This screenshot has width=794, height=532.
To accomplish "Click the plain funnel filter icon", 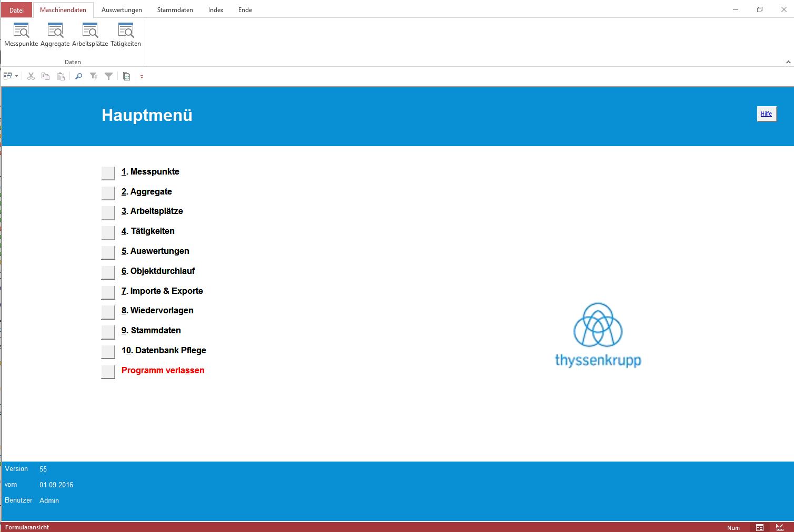I will point(108,76).
